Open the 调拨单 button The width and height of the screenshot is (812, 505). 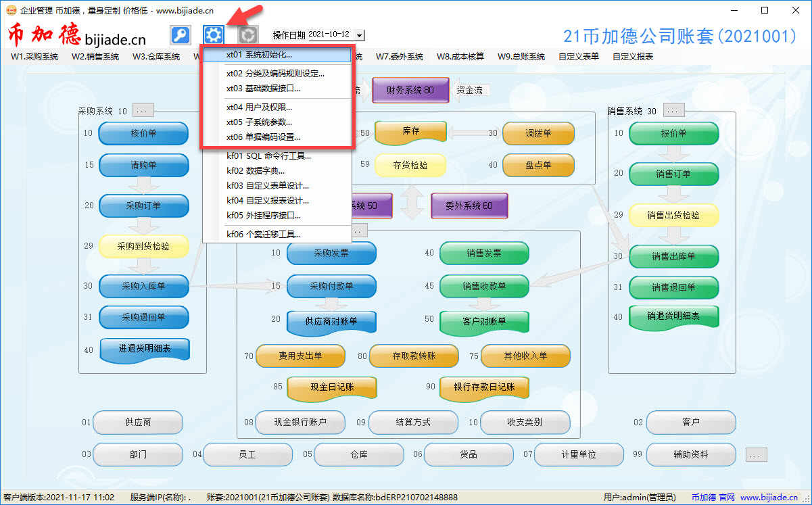pyautogui.click(x=539, y=133)
